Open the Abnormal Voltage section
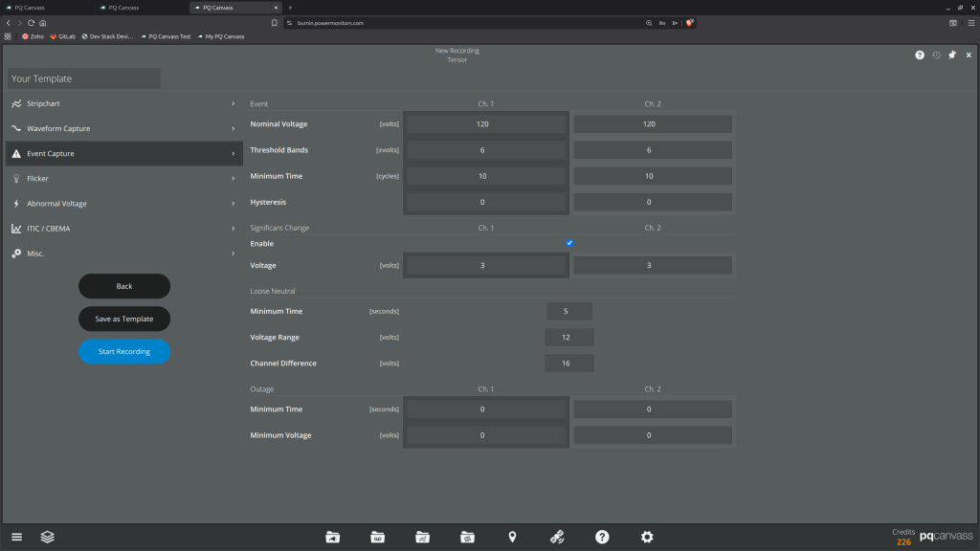The width and height of the screenshot is (980, 551). pos(124,204)
